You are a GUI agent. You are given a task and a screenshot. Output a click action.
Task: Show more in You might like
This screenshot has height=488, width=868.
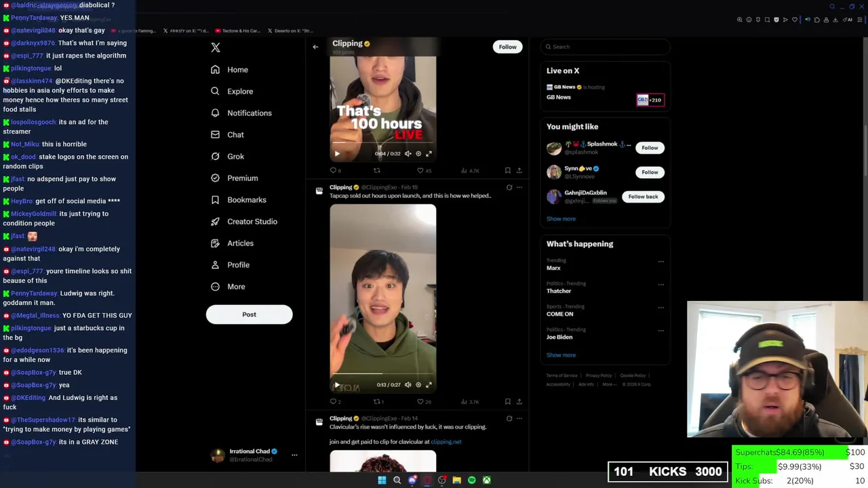tap(561, 219)
